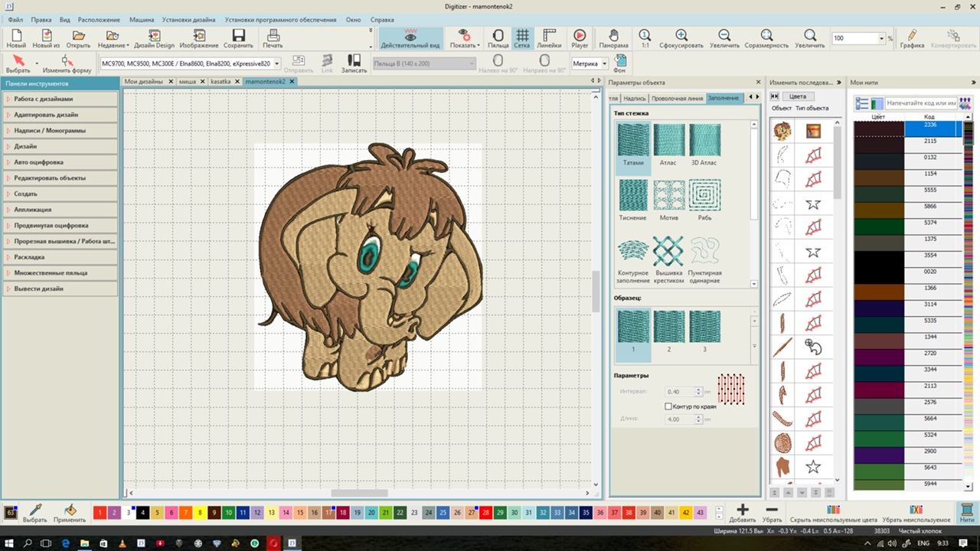Select palette color number 8
This screenshot has height=551, width=980.
point(200,513)
